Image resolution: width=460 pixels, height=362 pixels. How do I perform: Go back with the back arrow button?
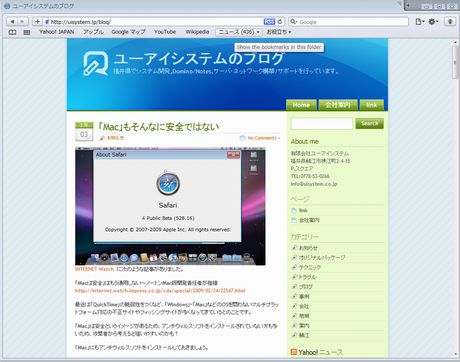(x=12, y=22)
